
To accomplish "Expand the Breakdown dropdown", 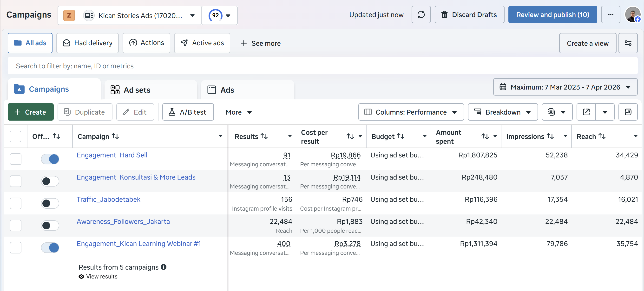I will (x=502, y=112).
